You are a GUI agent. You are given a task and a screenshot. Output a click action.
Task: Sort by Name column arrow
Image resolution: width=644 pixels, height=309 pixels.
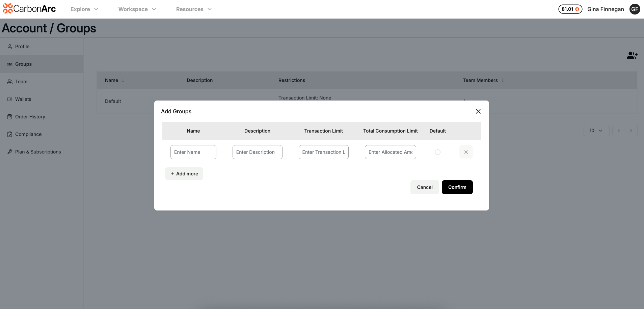(x=123, y=80)
